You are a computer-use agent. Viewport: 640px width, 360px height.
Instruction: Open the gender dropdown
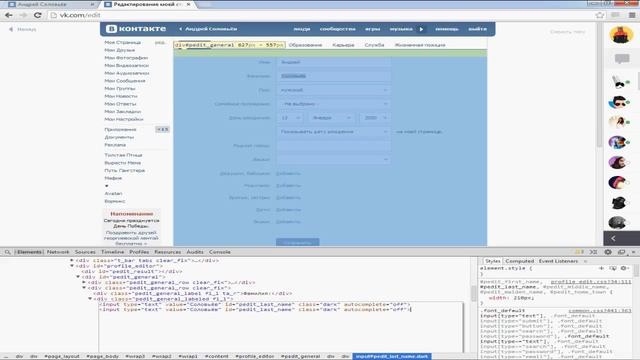tap(333, 90)
